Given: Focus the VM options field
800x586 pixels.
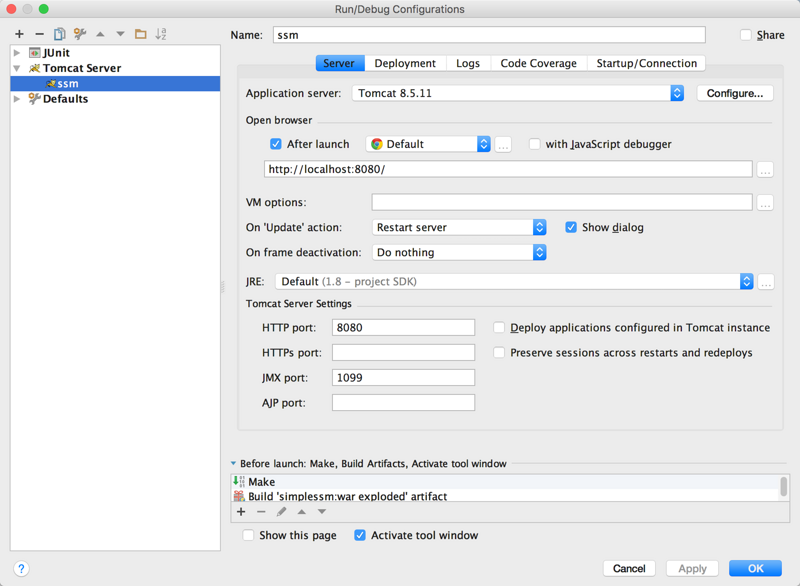Looking at the screenshot, I should pos(562,202).
